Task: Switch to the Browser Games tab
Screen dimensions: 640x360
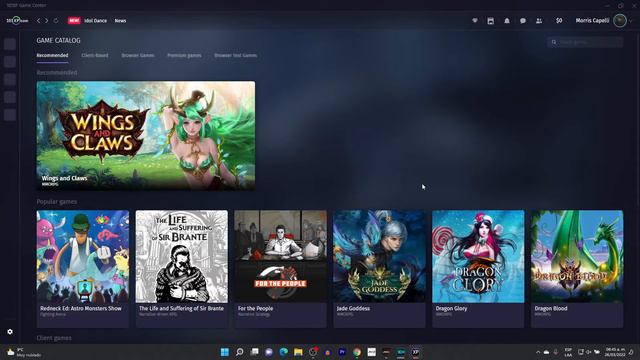Action: (x=138, y=56)
